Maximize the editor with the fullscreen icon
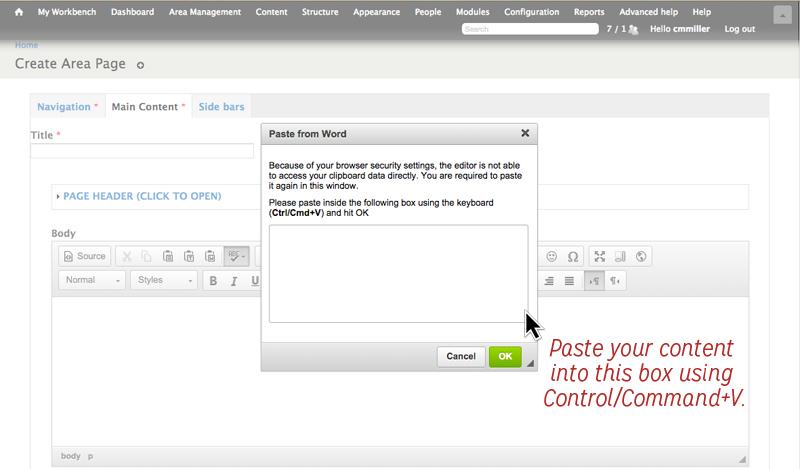Viewport: 800px width, 469px height. click(x=599, y=256)
